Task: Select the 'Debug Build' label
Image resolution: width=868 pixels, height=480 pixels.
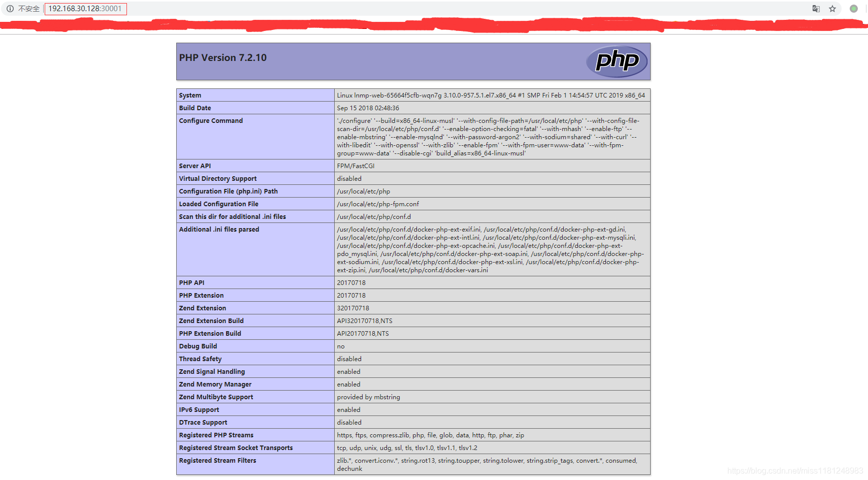Action: click(198, 346)
